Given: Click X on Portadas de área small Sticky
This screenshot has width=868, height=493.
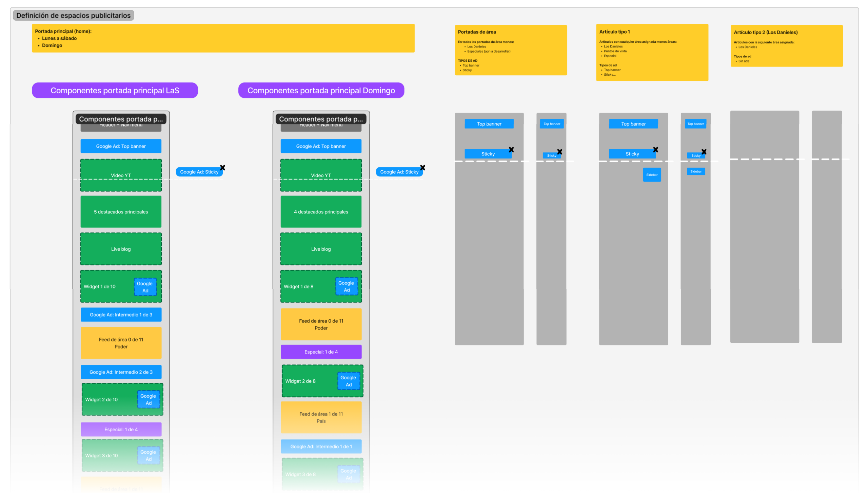Looking at the screenshot, I should pos(559,152).
